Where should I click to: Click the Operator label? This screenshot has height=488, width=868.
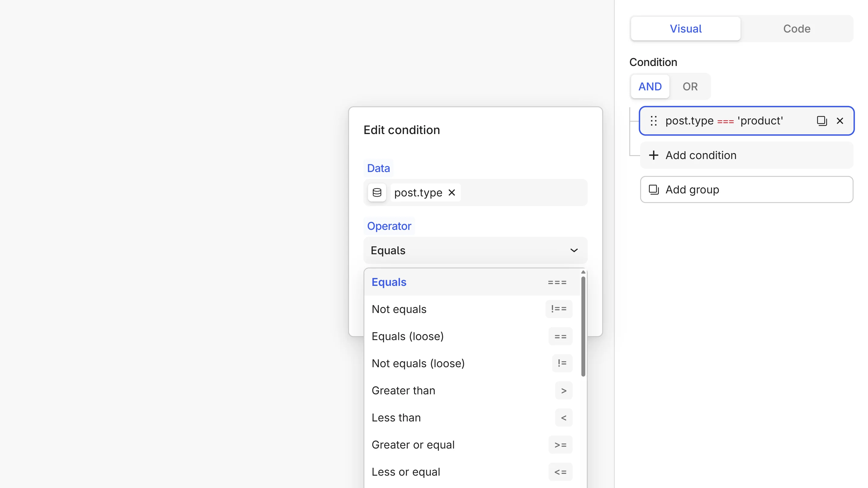389,226
